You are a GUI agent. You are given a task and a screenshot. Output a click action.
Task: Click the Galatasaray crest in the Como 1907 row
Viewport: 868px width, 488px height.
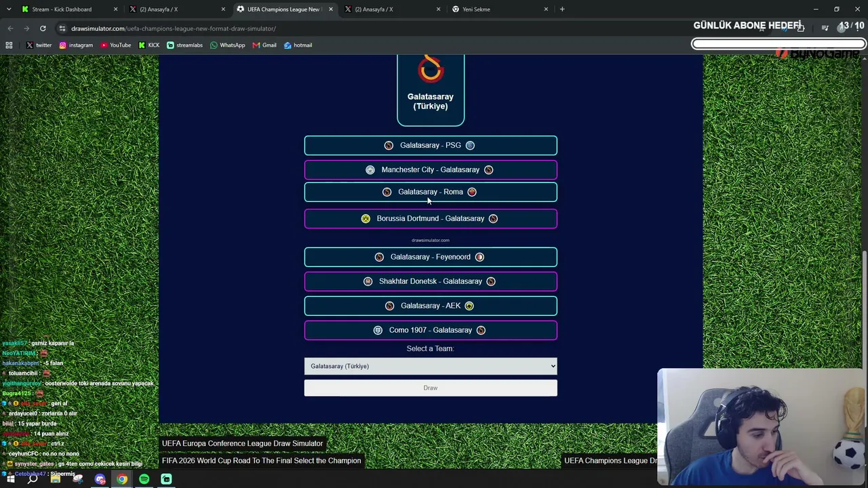point(481,330)
